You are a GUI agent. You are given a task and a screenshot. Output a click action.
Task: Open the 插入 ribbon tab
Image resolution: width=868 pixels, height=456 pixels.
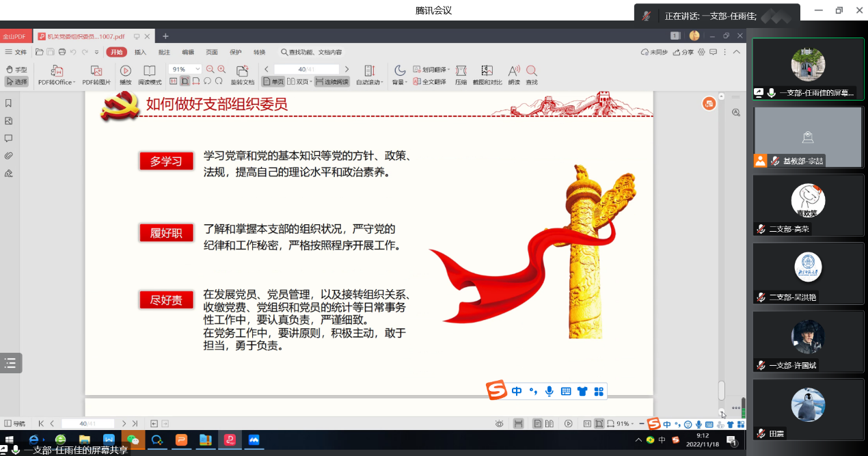tap(140, 52)
